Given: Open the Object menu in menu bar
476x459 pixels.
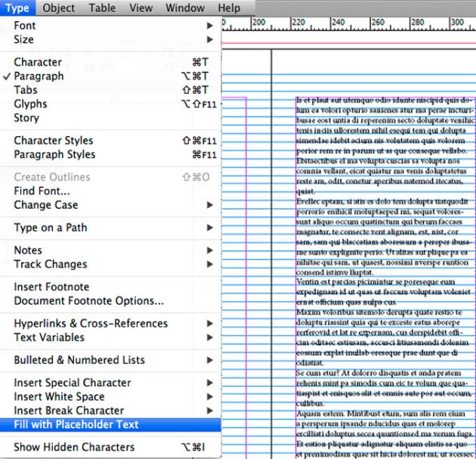Looking at the screenshot, I should click(59, 8).
